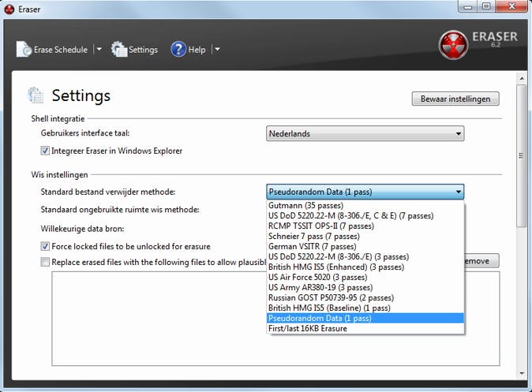Click the Help toolbar label
Screen dimensions: 532x392
coord(197,50)
